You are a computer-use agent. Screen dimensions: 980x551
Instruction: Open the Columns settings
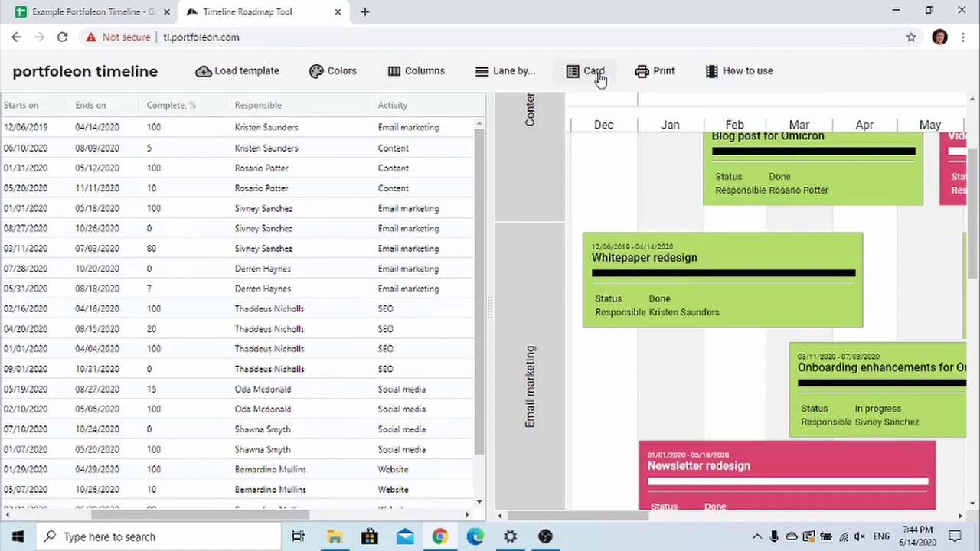(x=416, y=71)
